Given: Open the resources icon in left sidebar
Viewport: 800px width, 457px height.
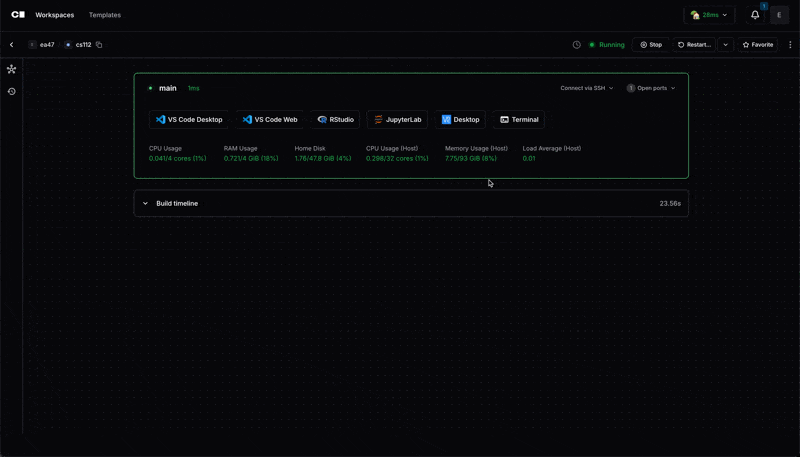Looking at the screenshot, I should [x=12, y=70].
